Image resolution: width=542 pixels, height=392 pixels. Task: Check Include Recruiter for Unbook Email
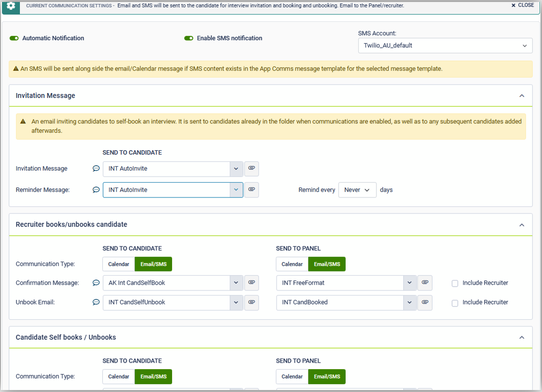[455, 302]
